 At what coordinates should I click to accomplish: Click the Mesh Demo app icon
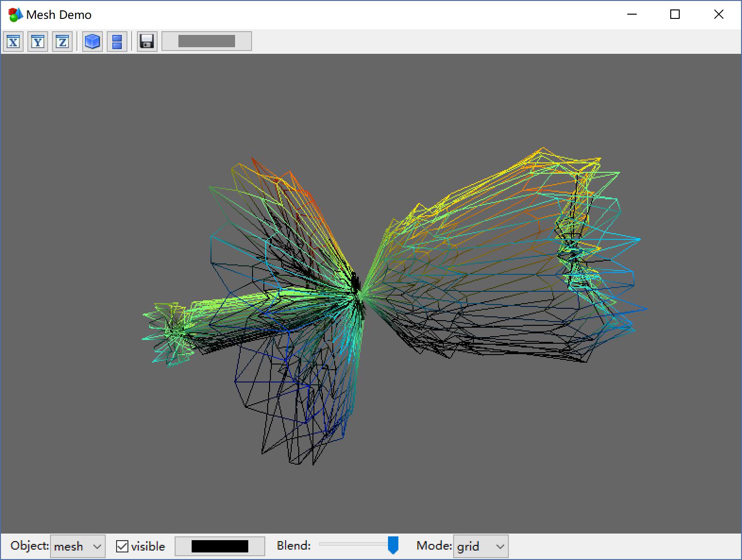15,15
